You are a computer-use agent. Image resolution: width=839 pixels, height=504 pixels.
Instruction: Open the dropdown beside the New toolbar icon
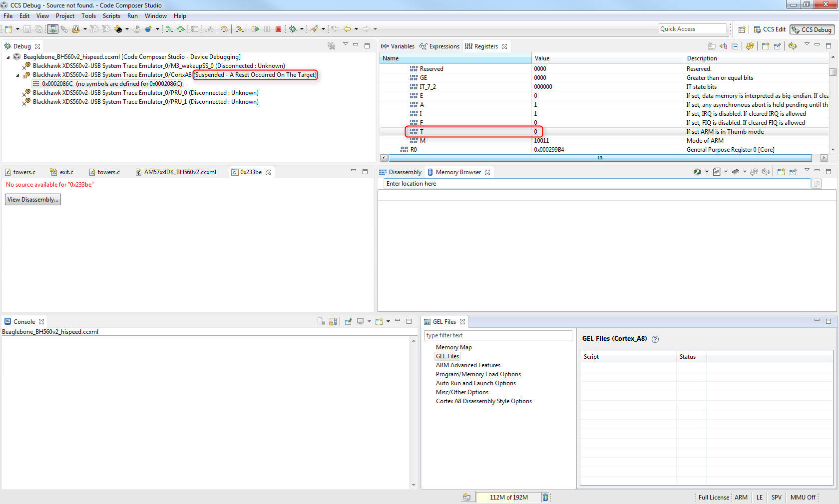[17, 29]
